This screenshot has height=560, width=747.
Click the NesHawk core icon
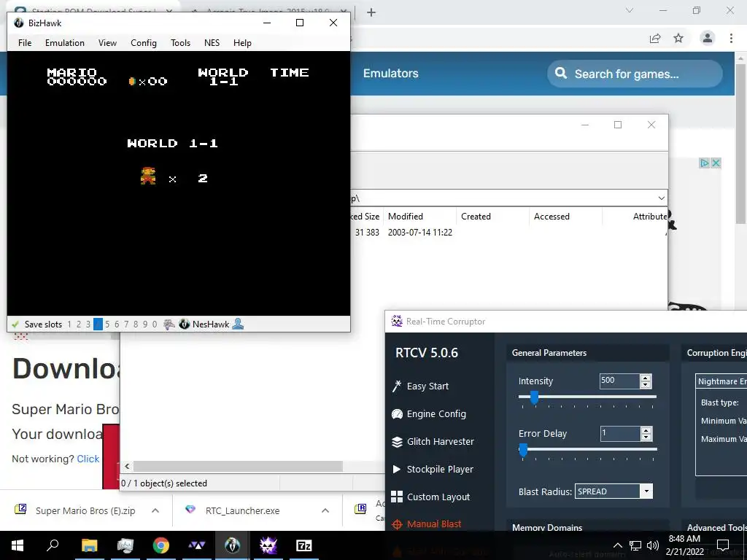click(x=185, y=324)
